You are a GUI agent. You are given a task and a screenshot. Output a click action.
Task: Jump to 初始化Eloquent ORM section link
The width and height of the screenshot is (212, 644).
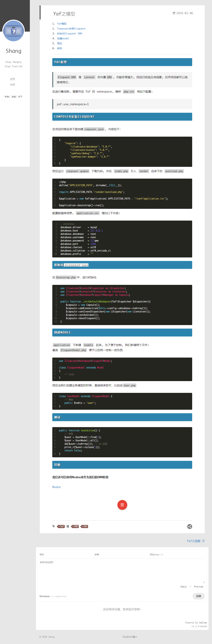pyautogui.click(x=69, y=34)
